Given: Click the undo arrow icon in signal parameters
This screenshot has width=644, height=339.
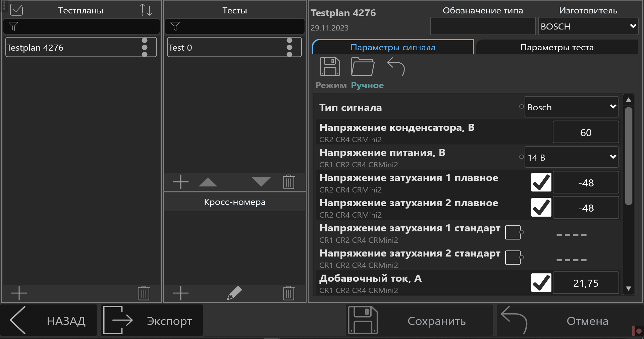Looking at the screenshot, I should (396, 66).
